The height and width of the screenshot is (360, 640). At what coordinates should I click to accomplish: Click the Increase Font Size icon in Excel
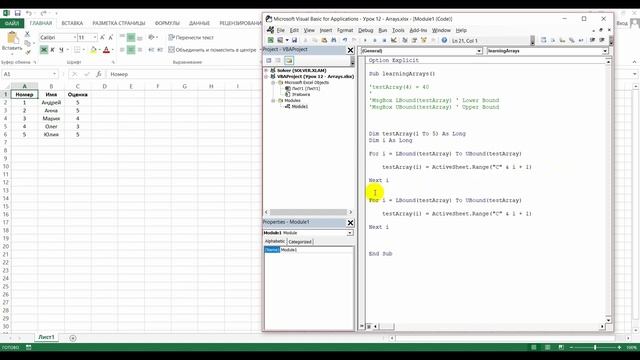[102, 37]
